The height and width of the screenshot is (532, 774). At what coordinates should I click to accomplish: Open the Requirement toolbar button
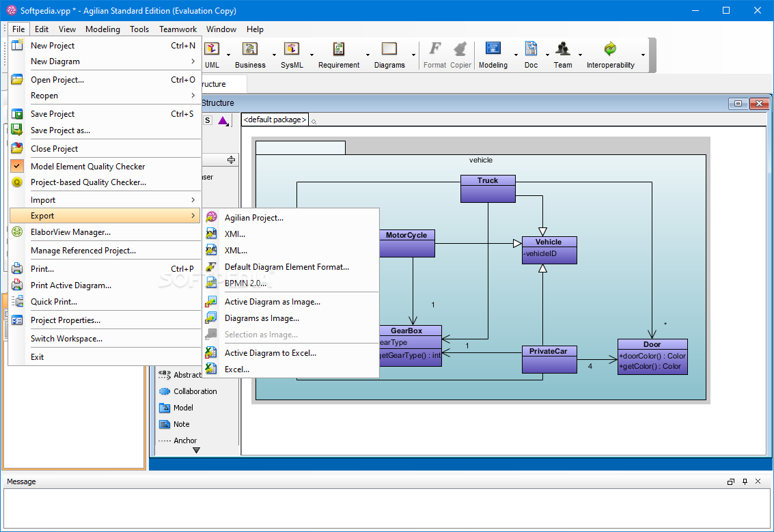[339, 55]
